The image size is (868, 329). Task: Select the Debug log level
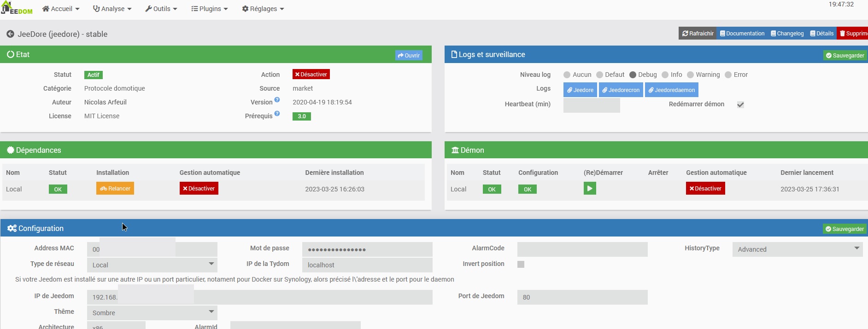[x=633, y=75]
